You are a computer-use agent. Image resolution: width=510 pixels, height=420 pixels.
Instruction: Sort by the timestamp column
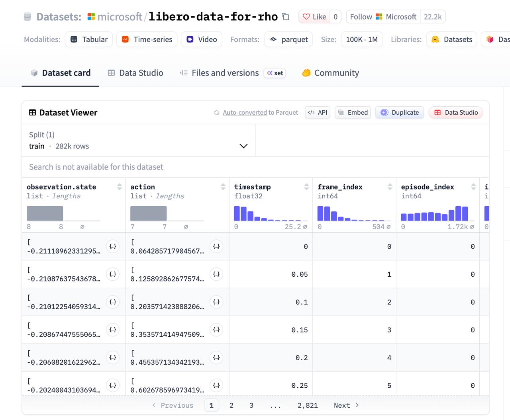click(306, 187)
